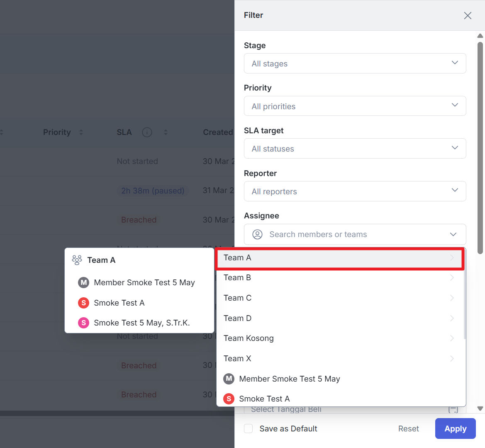
Task: Open the Reporter dropdown
Action: 355,191
